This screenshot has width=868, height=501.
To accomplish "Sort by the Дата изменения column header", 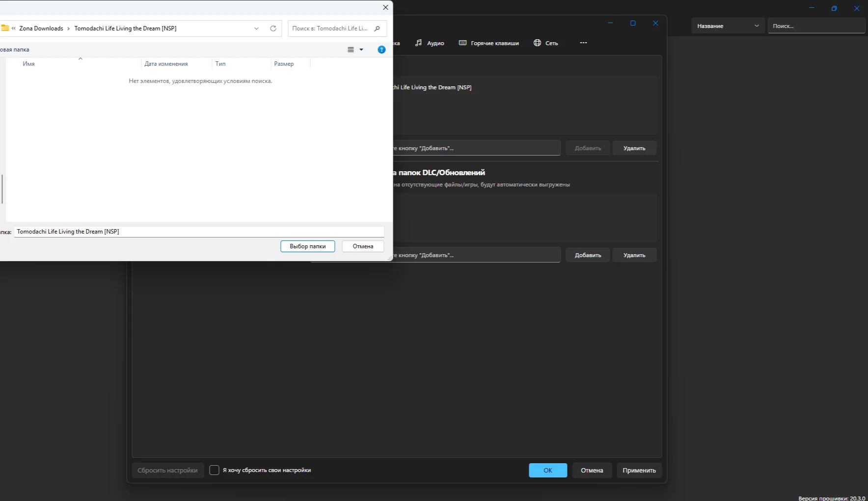I will (x=166, y=64).
